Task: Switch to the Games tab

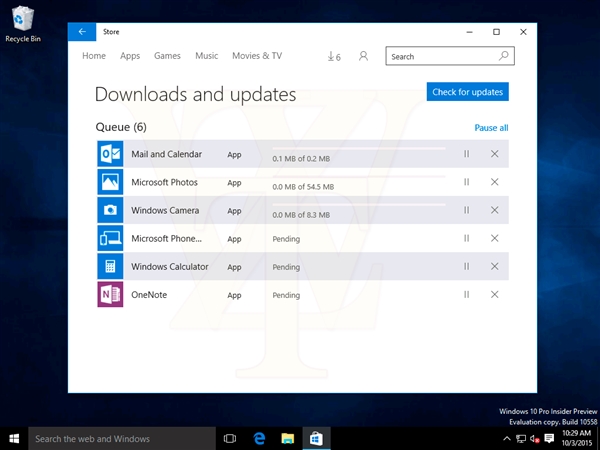Action: (x=167, y=56)
